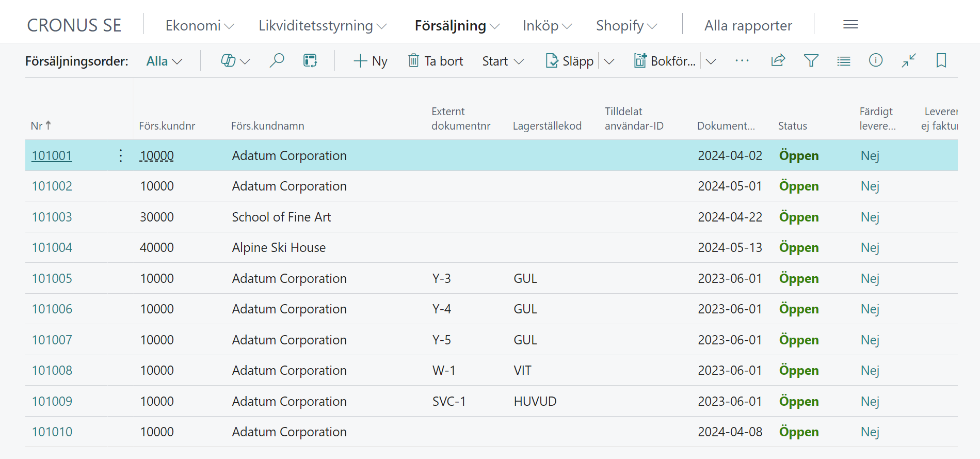Click more actions ellipsis in toolbar
Screen dimensions: 980x459
point(742,61)
